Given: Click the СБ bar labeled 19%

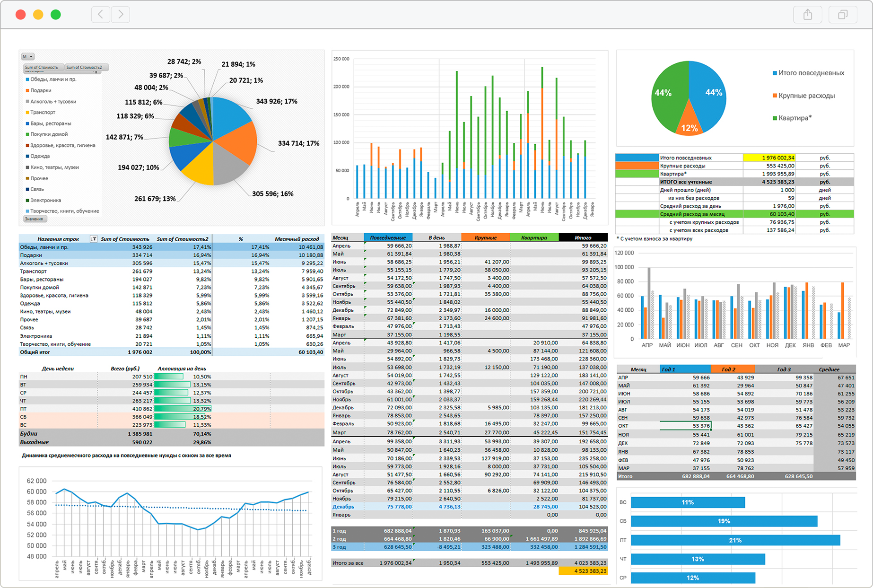Looking at the screenshot, I should (724, 521).
